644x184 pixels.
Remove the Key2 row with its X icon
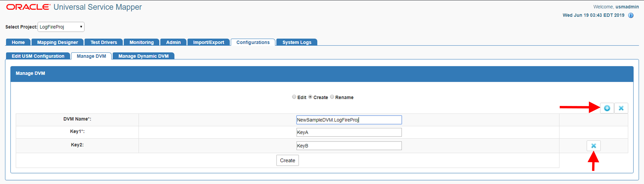coord(594,146)
